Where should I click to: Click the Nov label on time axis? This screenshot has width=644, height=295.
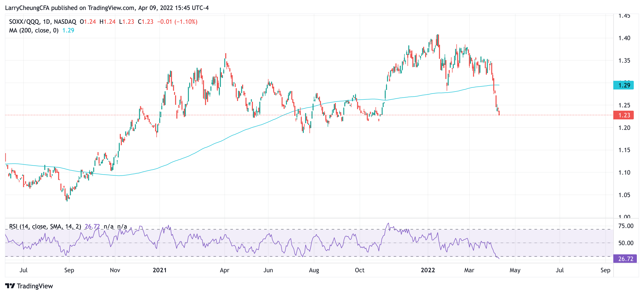click(115, 270)
